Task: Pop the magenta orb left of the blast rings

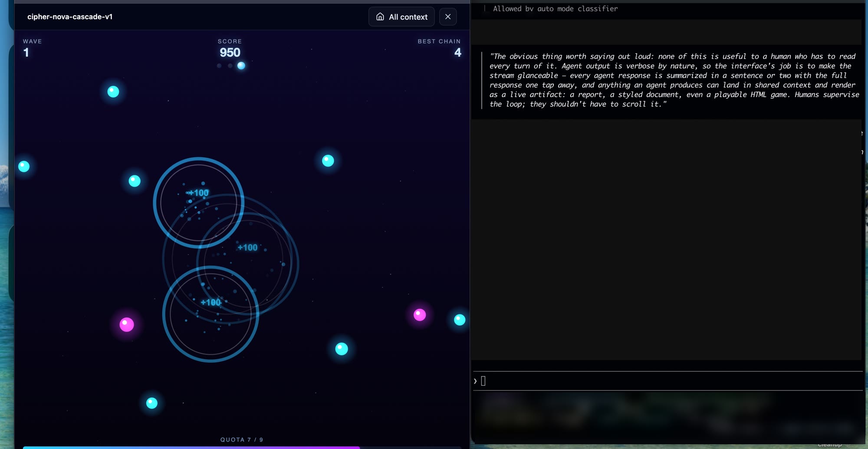Action: coord(127,324)
